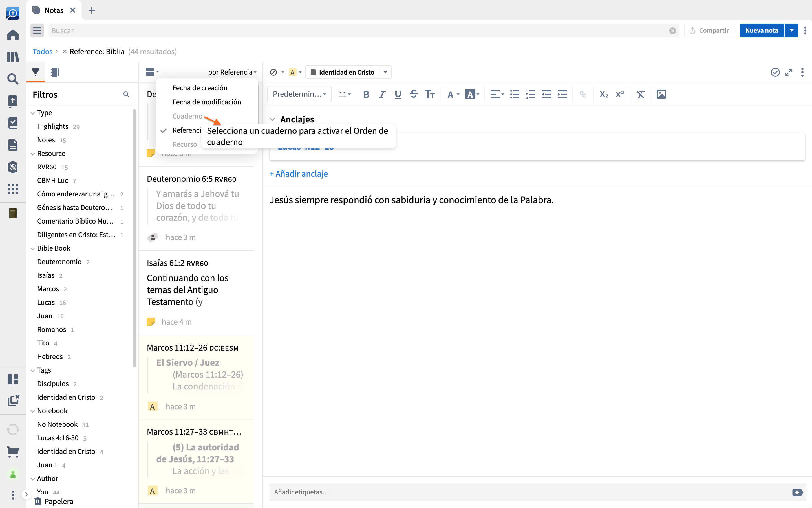Go to the Todos breadcrumb
Image resolution: width=812 pixels, height=508 pixels.
pyautogui.click(x=43, y=51)
